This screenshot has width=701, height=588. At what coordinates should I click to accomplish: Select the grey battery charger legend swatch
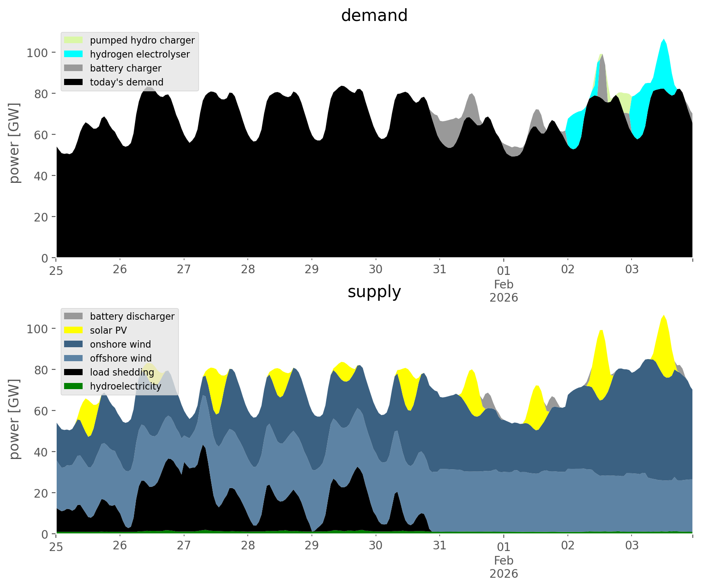click(x=74, y=68)
